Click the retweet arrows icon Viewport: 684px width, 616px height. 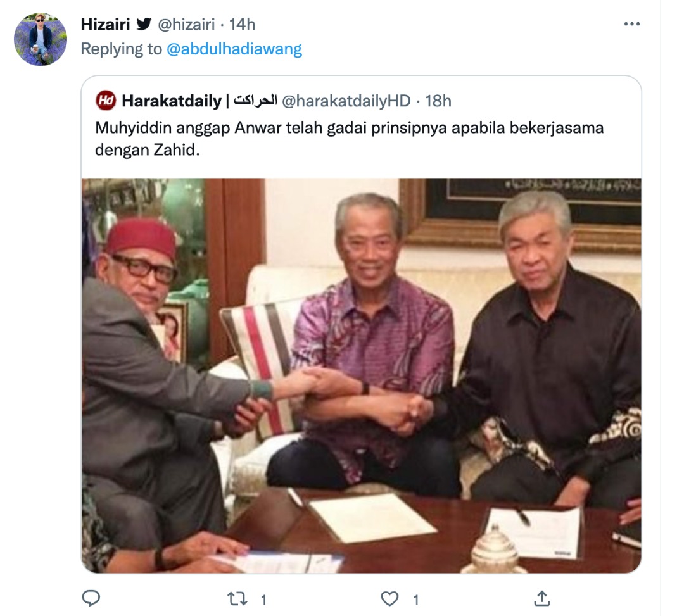point(237,599)
